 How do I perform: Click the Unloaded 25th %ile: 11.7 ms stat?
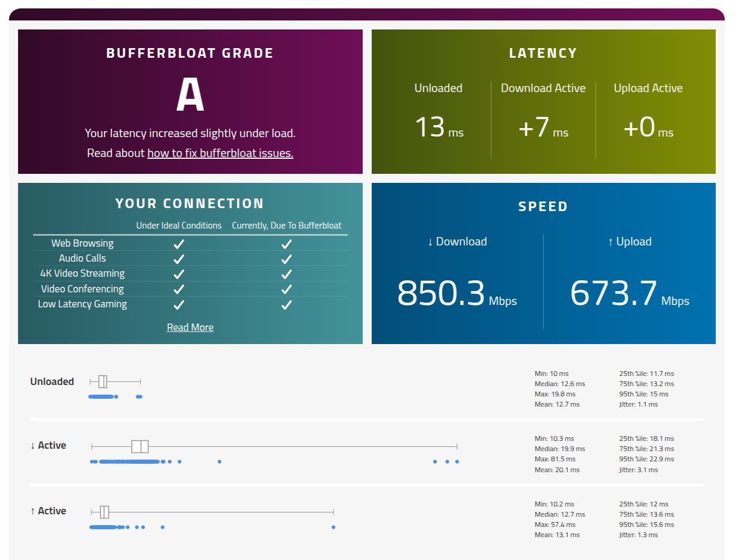(x=647, y=374)
